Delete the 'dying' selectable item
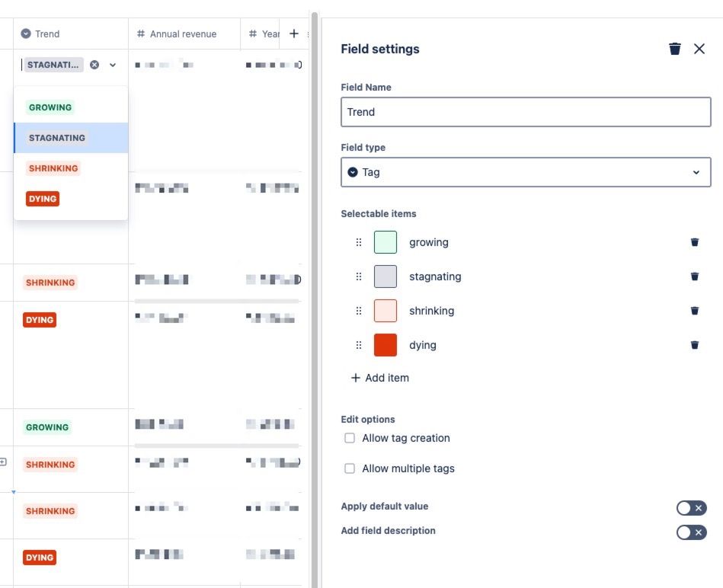This screenshot has width=723, height=588. (x=694, y=345)
